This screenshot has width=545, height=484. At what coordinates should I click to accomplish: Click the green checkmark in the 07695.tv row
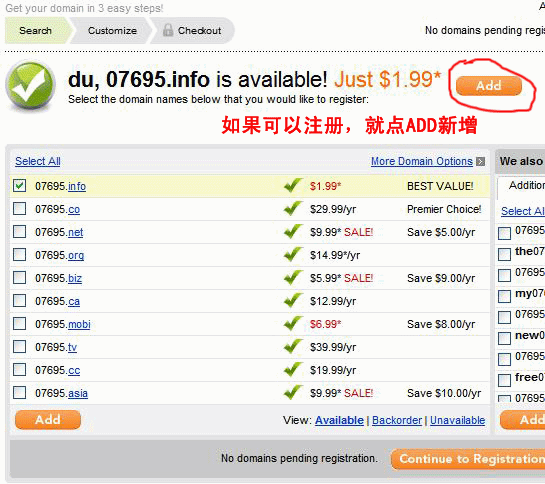tap(293, 346)
